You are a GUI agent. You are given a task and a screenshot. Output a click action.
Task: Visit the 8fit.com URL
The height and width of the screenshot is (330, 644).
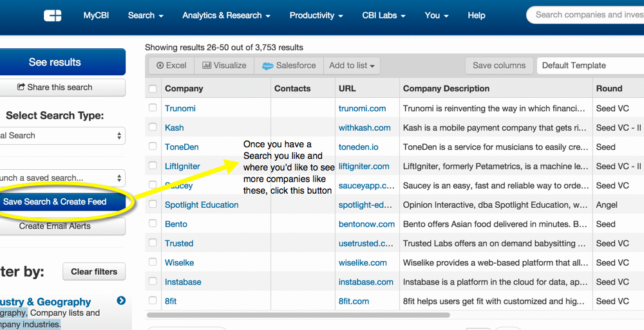pyautogui.click(x=354, y=301)
